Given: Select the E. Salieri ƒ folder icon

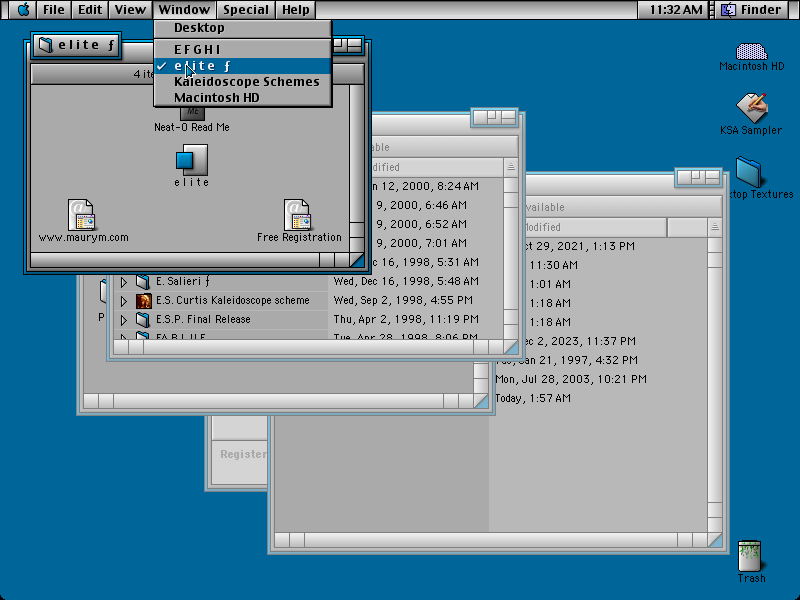Looking at the screenshot, I should [x=143, y=281].
